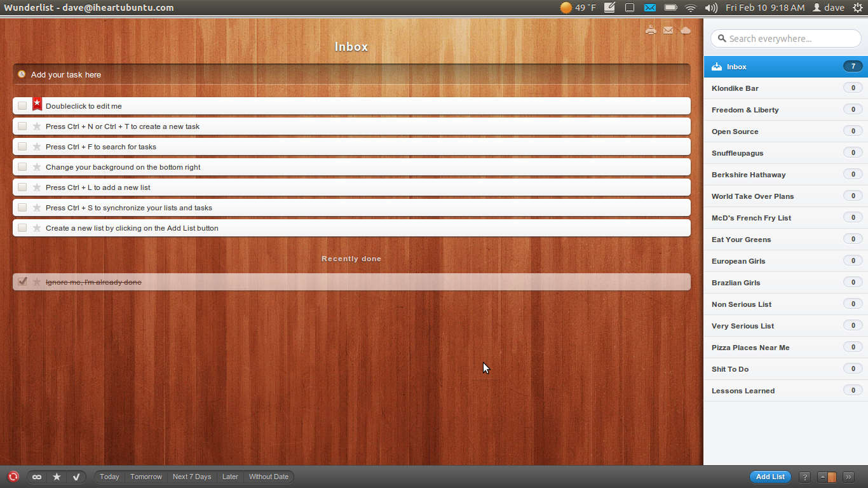Show tasks due Later
Screen dimensions: 868x488
[230, 477]
